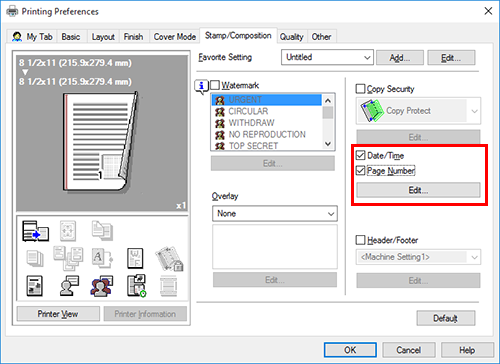Uncheck the Date/Time checkbox
The image size is (500, 364).
click(360, 155)
